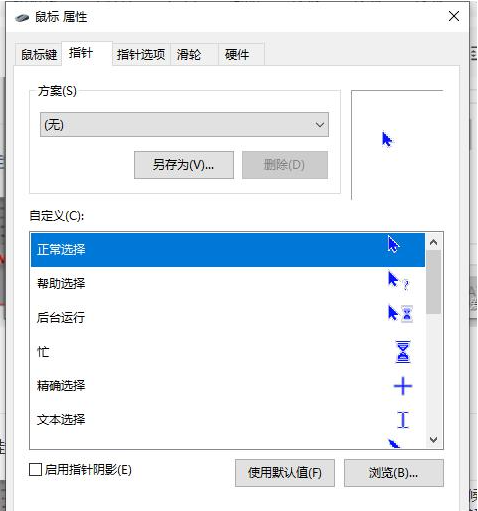The width and height of the screenshot is (478, 511).
Task: Click the 精确选择 crosshair cursor icon
Action: 403,386
